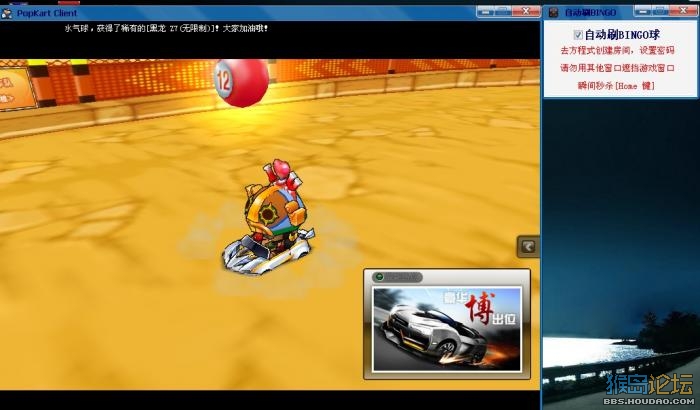The width and height of the screenshot is (700, 410).
Task: Click the 瞬间秒杀[Home 键] text
Action: [x=617, y=86]
